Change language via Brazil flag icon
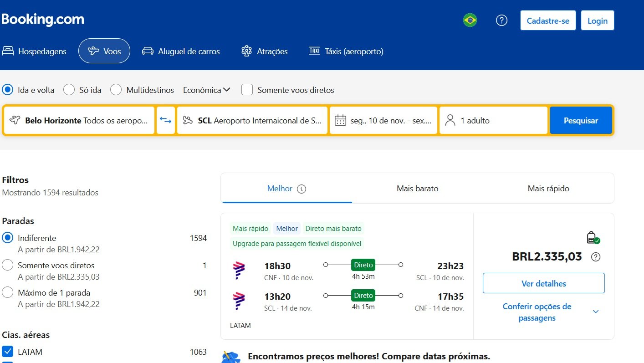 [470, 20]
